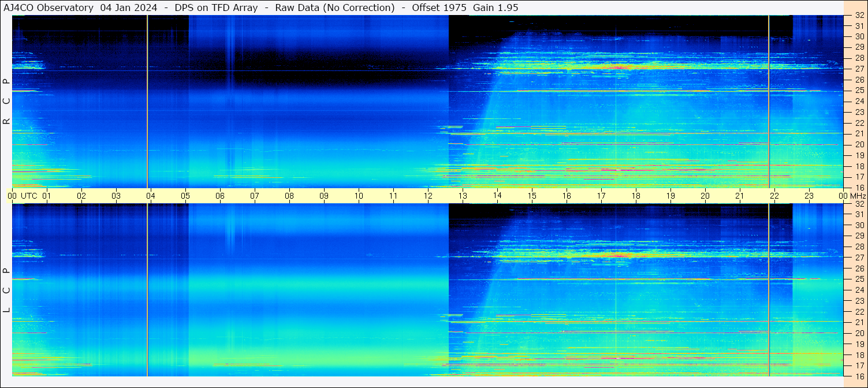Click "22" on the LCP frequency scale
The height and width of the screenshot is (388, 868).
point(859,312)
